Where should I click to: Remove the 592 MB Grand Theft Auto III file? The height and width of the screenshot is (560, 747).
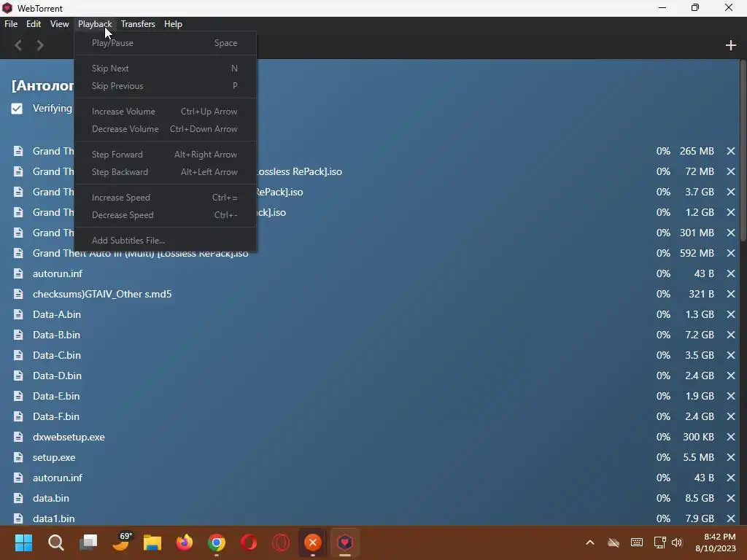[731, 253]
